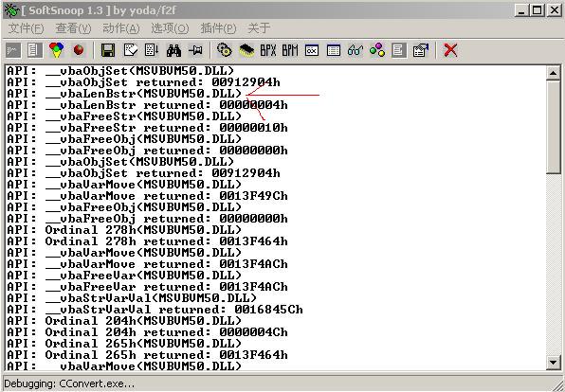Click the line "Ordinal 204h returned: 0000004Ch"

(147, 332)
